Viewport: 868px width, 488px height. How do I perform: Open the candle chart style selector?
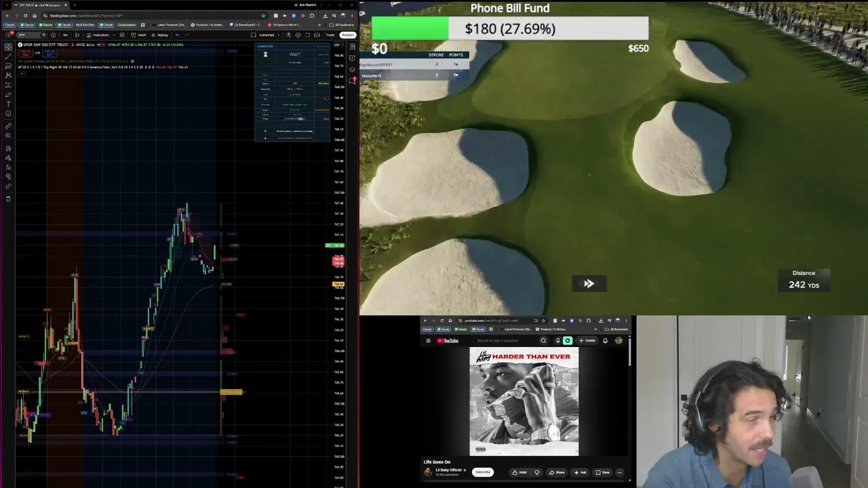coord(77,35)
